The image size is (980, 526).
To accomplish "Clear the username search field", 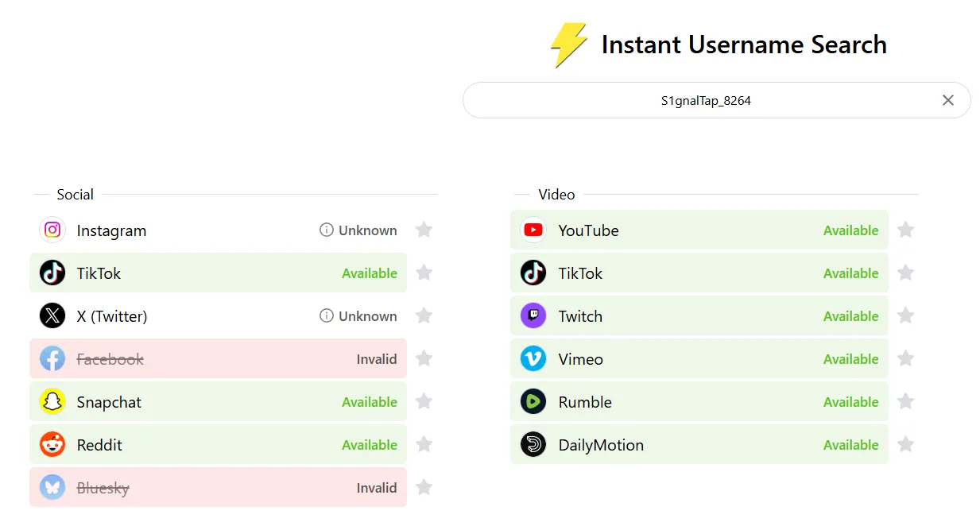I will 947,100.
